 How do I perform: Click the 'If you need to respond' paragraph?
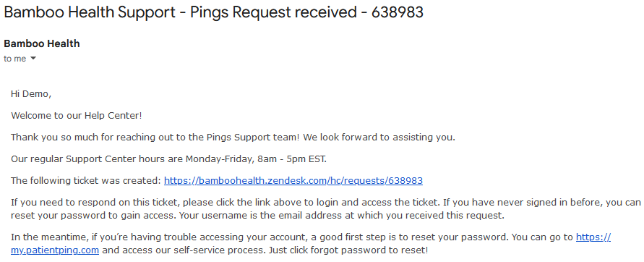326,209
